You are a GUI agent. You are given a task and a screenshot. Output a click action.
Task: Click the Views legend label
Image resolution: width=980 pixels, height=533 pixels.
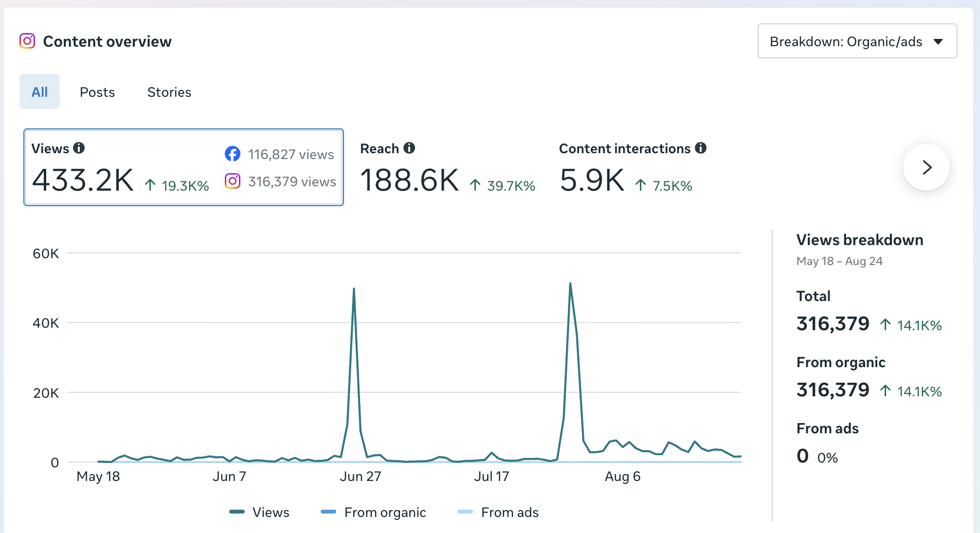coord(271,512)
